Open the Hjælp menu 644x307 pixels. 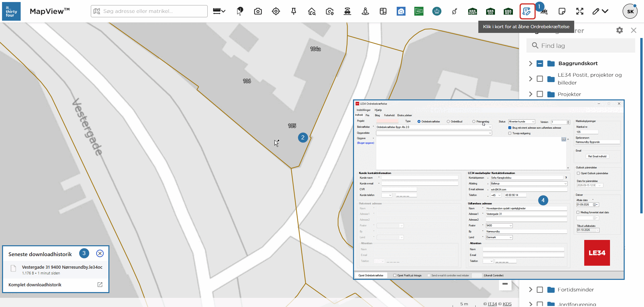click(x=378, y=110)
